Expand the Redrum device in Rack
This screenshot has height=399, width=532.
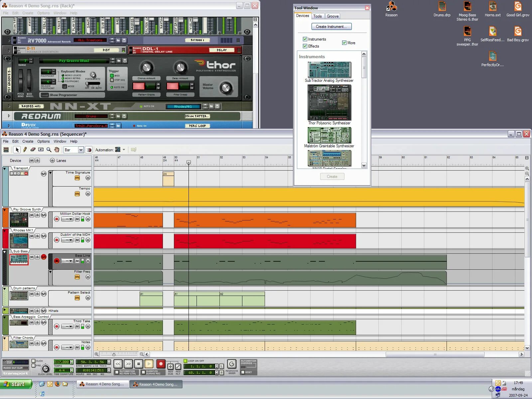pos(9,116)
